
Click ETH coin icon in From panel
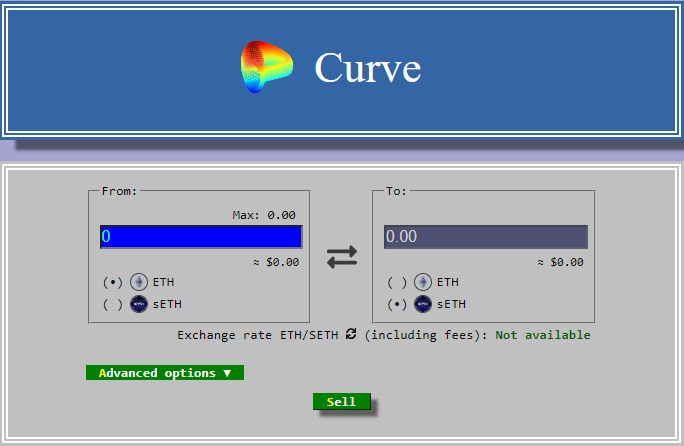point(139,282)
